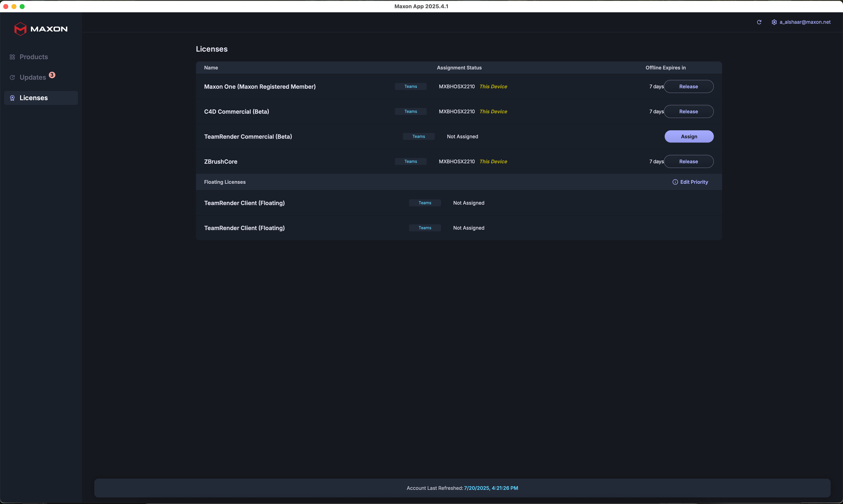Click Not Assigned on the TeamRender Commercial row
Viewport: 843px width, 504px height.
click(x=462, y=136)
